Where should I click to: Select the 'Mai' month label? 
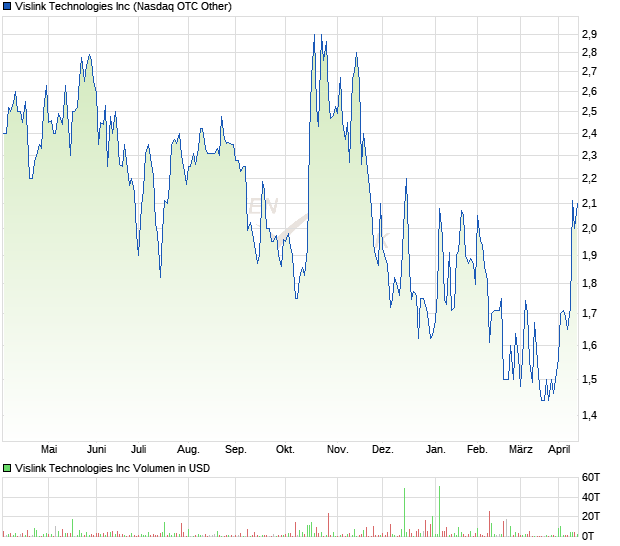tap(49, 450)
